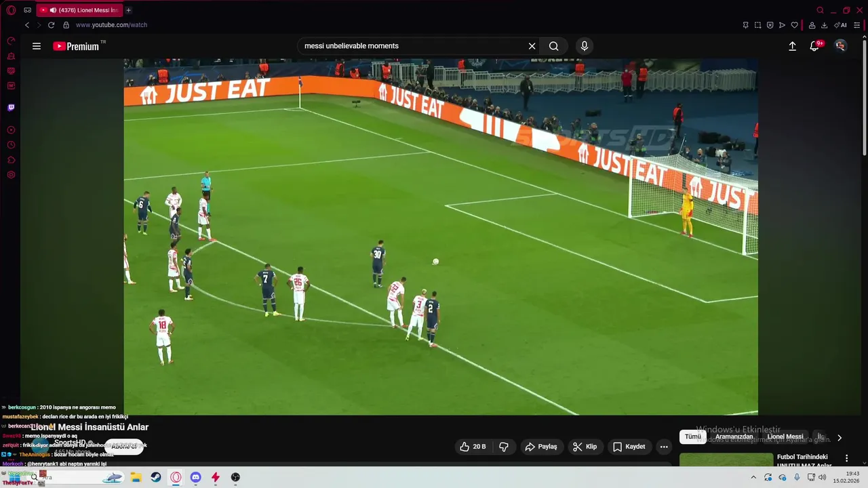
Task: Share the video via Paylaş
Action: coord(541,447)
